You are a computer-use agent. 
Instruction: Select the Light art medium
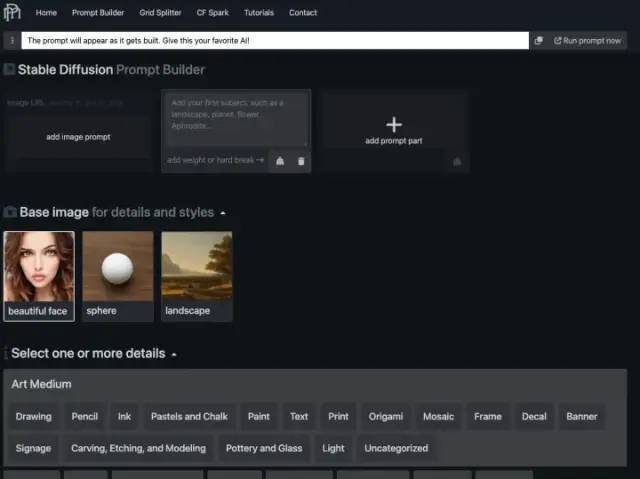tap(333, 448)
